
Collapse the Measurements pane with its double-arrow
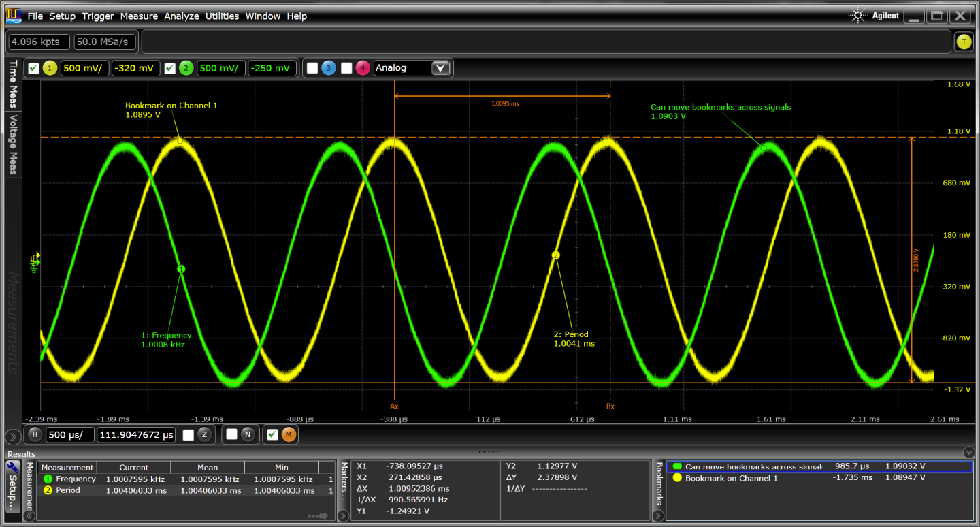[x=29, y=516]
